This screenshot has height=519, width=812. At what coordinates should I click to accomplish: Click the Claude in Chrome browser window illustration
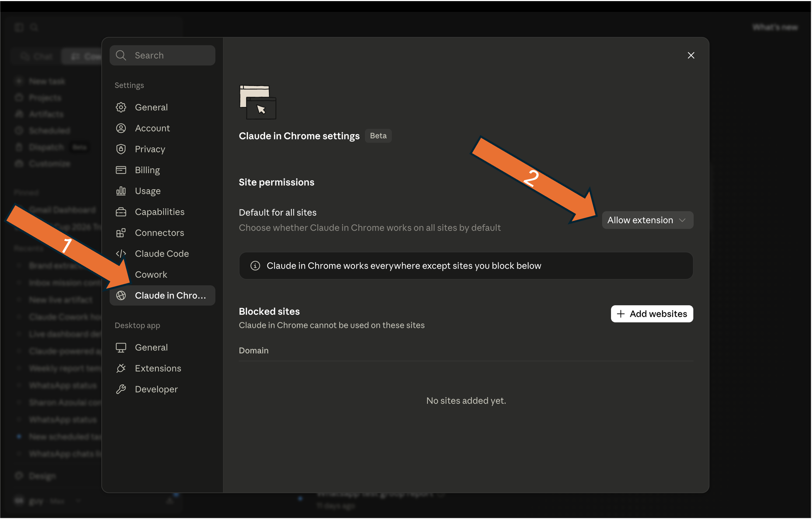[258, 102]
